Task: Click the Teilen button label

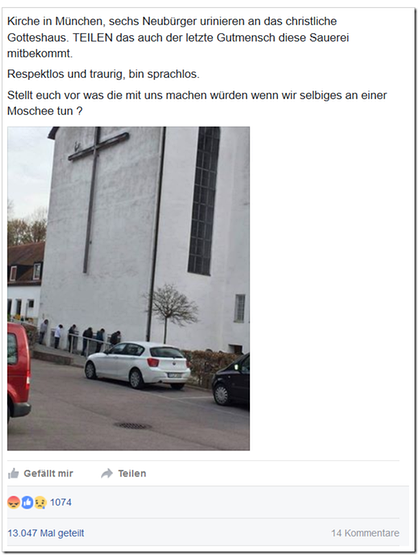Action: click(x=132, y=473)
